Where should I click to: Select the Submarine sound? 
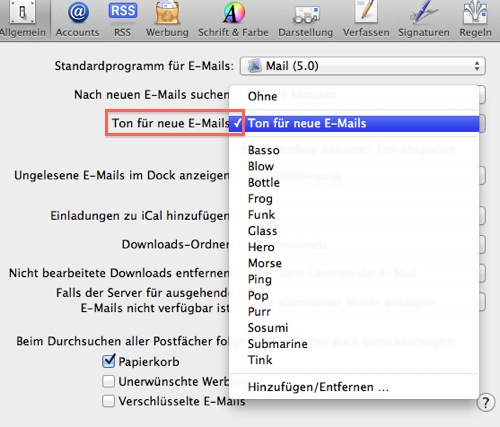[354, 344]
